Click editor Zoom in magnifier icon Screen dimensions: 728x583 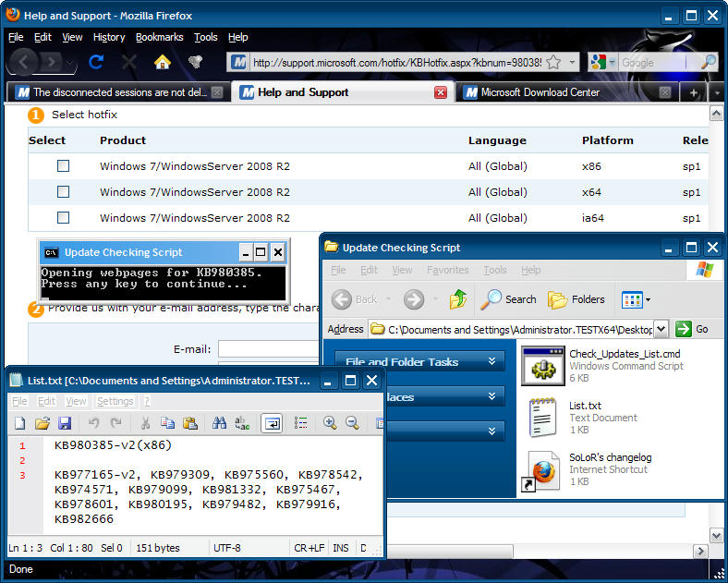pyautogui.click(x=330, y=423)
